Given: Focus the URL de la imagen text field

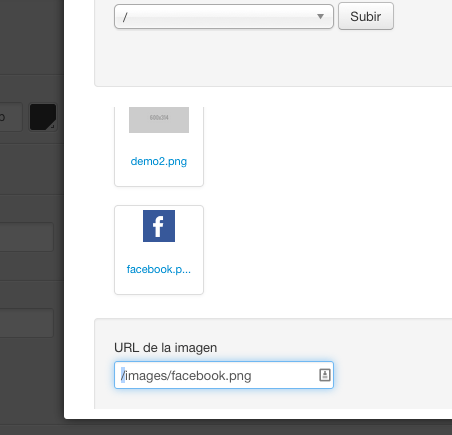Looking at the screenshot, I should tap(224, 375).
